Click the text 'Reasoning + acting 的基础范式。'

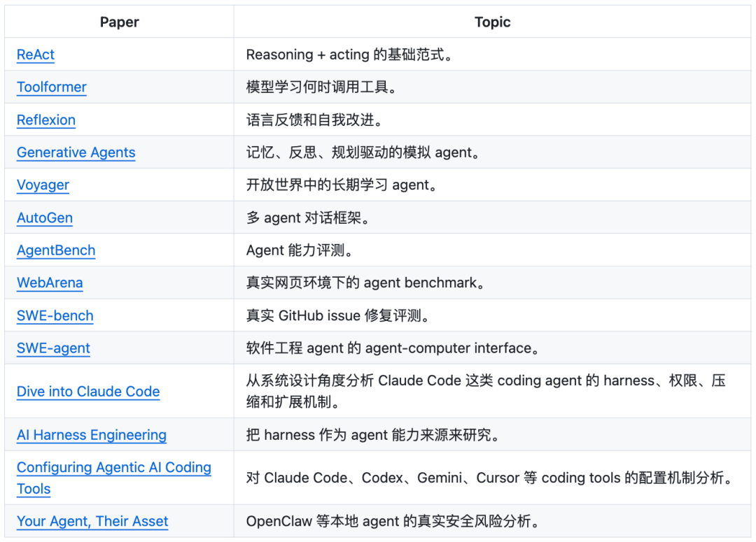350,55
